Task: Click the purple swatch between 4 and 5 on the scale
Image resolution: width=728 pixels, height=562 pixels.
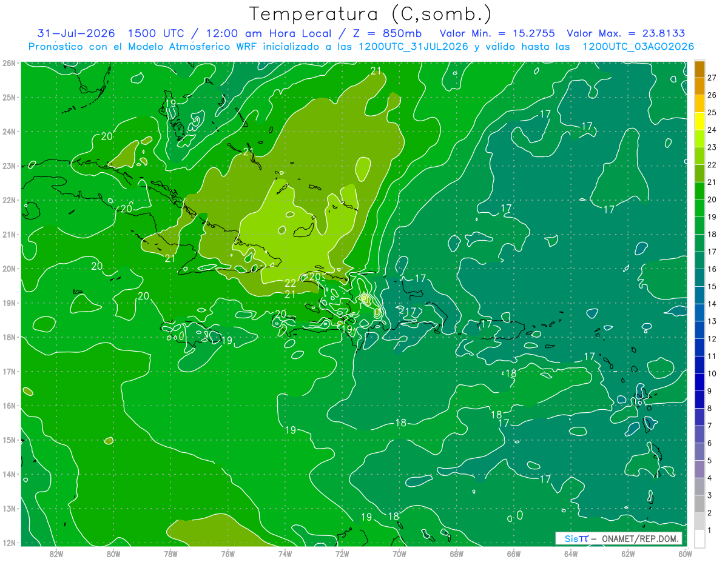Action: [x=699, y=469]
